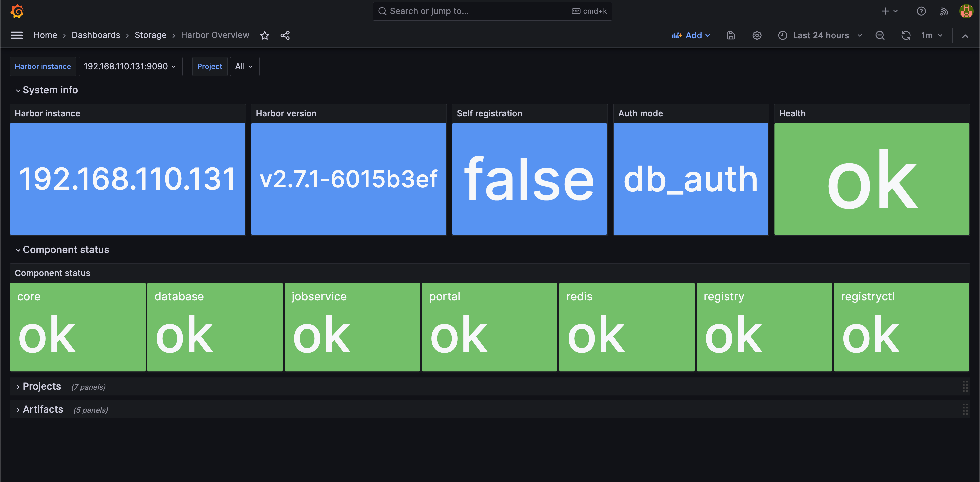Click the (7 panels) text
This screenshot has height=482, width=980.
pyautogui.click(x=88, y=387)
